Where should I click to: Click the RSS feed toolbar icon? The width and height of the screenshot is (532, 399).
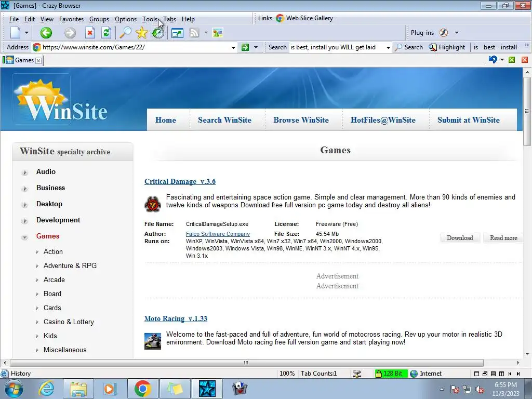pyautogui.click(x=194, y=33)
